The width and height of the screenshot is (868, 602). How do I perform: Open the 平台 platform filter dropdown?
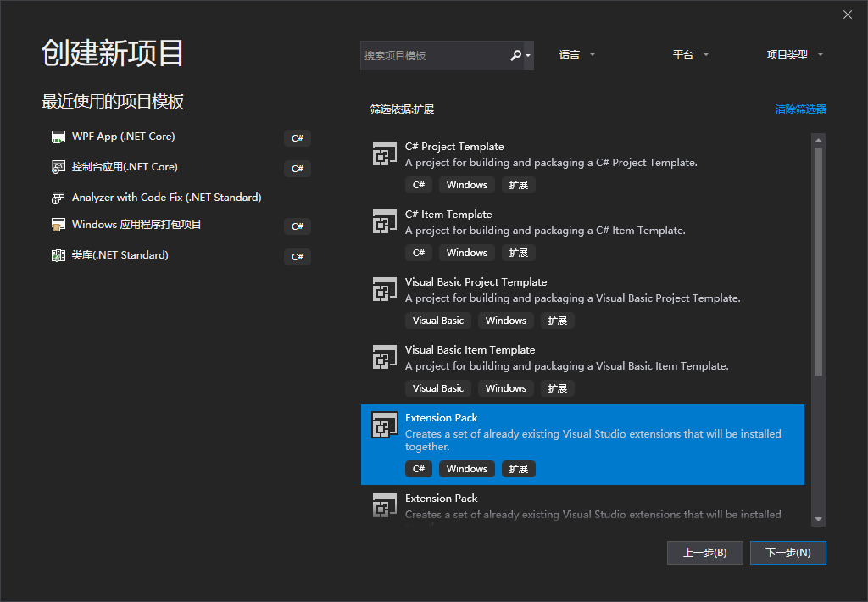pos(688,53)
